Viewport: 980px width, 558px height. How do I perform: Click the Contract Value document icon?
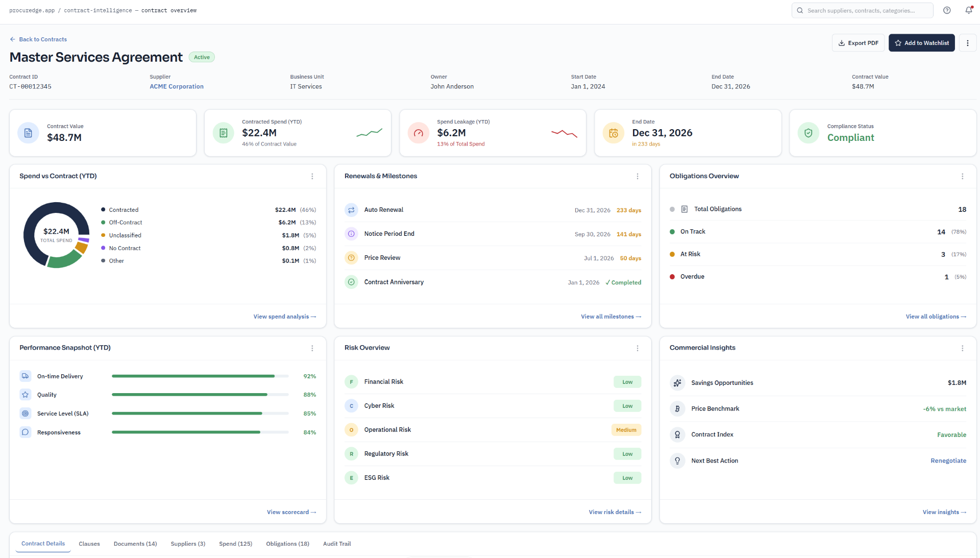[x=28, y=133]
